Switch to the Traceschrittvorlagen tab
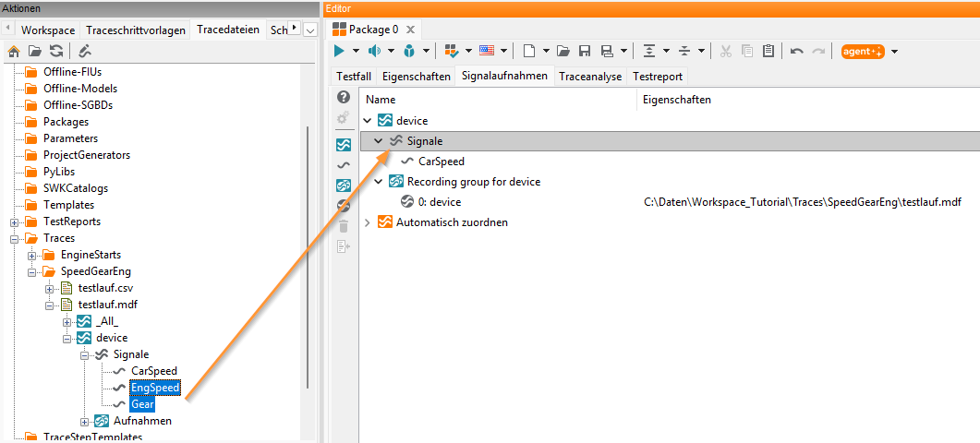Screen dimensions: 980x443 pyautogui.click(x=136, y=30)
